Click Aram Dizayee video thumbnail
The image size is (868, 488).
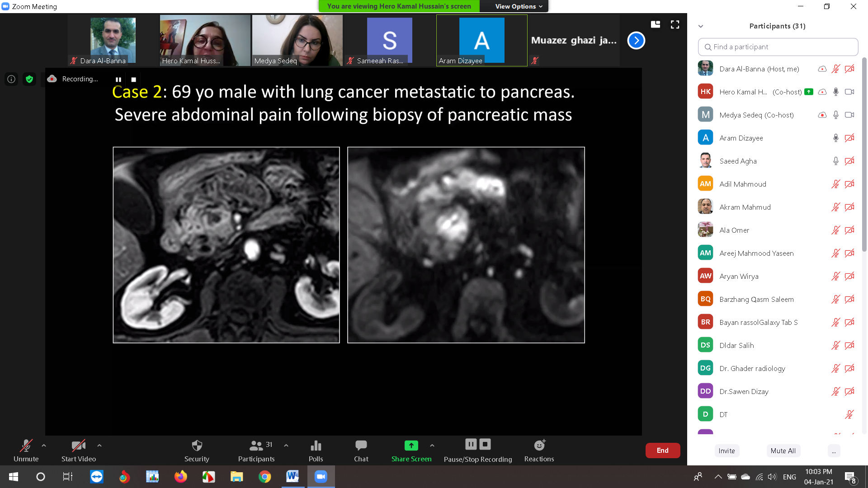pyautogui.click(x=482, y=41)
